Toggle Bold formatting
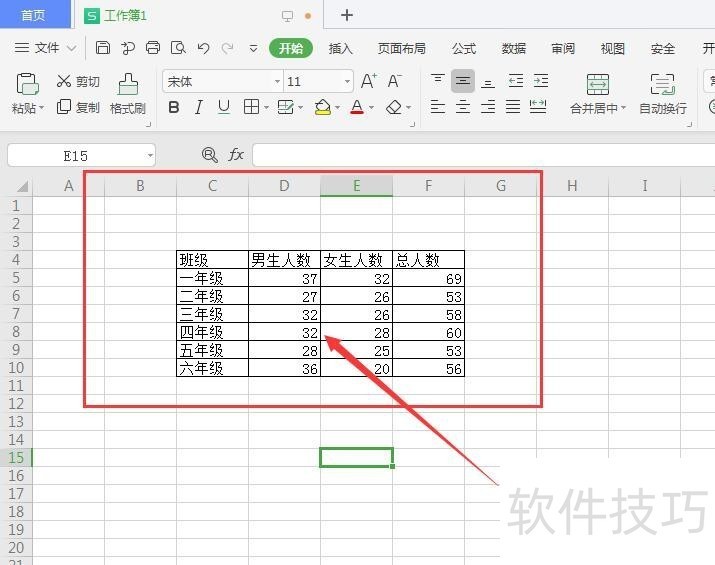 pyautogui.click(x=173, y=108)
